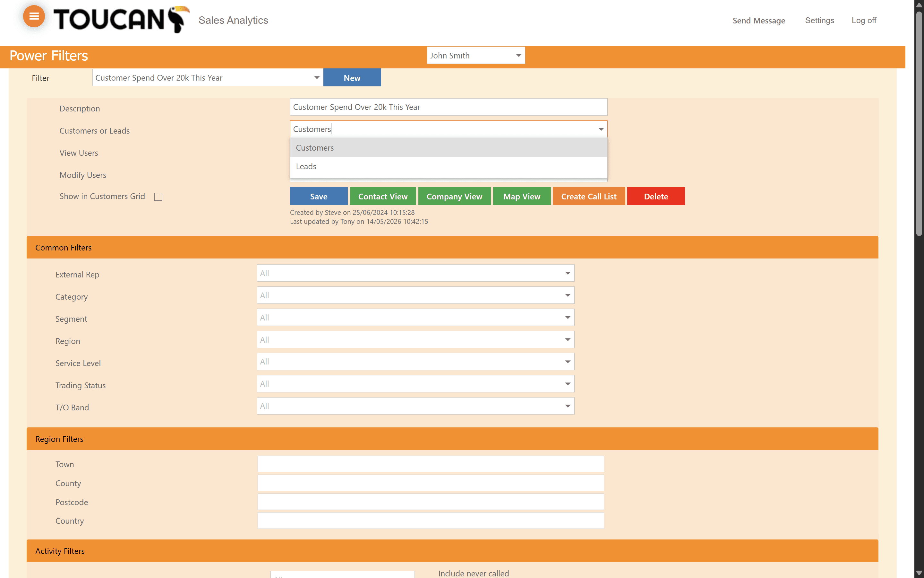Click the Toucan logo
This screenshot has width=924, height=578.
[121, 19]
